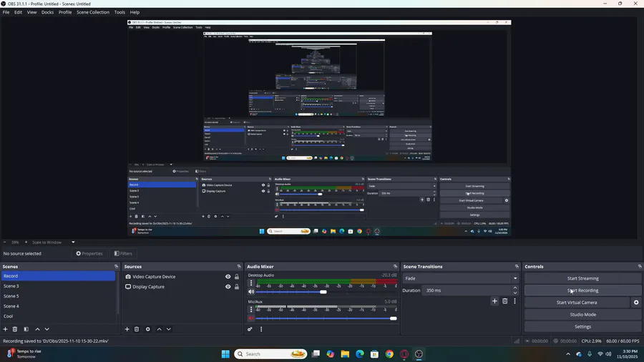This screenshot has height=362, width=644.
Task: Pop out the Scenes dock
Action: (116, 266)
